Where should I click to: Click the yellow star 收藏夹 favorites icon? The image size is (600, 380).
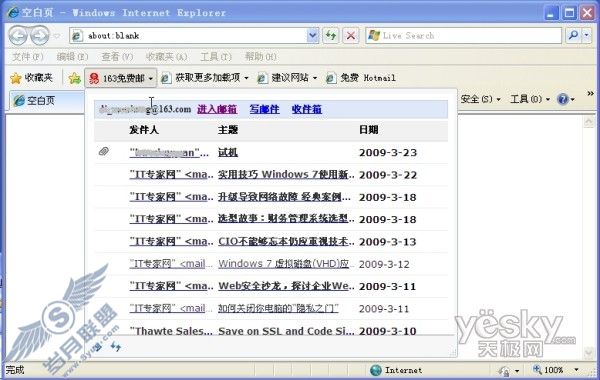coord(16,78)
